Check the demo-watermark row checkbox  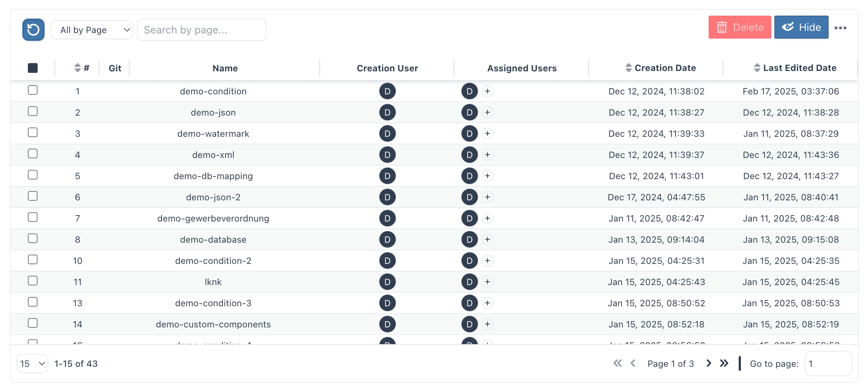coord(33,133)
